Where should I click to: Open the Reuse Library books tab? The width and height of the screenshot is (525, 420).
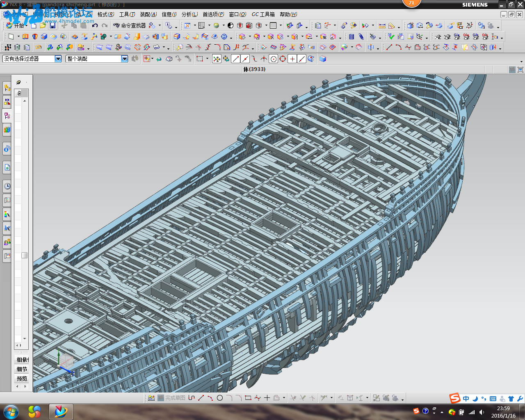(7, 130)
